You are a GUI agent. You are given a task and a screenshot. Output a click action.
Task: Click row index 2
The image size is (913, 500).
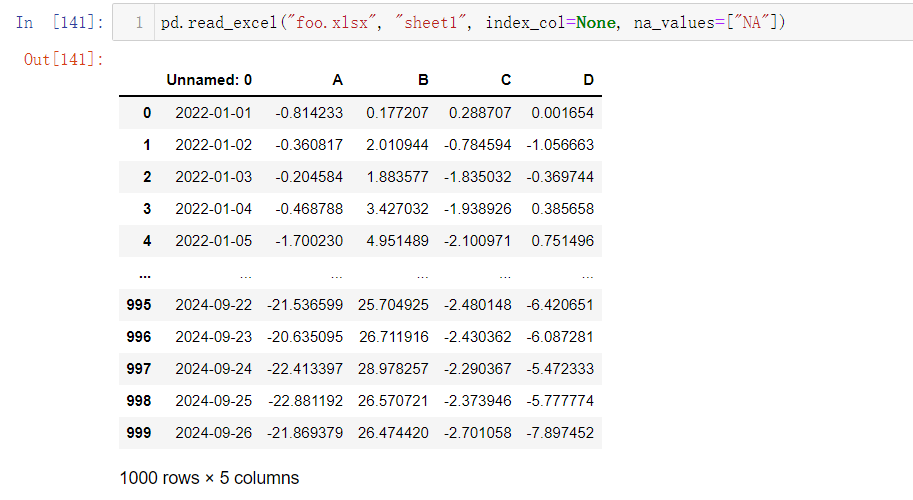(147, 177)
